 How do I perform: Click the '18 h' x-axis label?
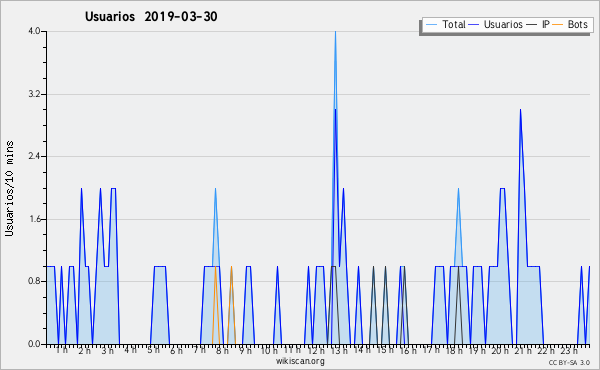point(454,350)
